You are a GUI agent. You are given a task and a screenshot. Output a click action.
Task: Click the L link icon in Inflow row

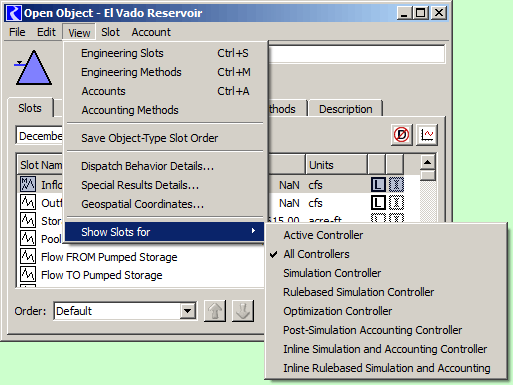pyautogui.click(x=378, y=185)
